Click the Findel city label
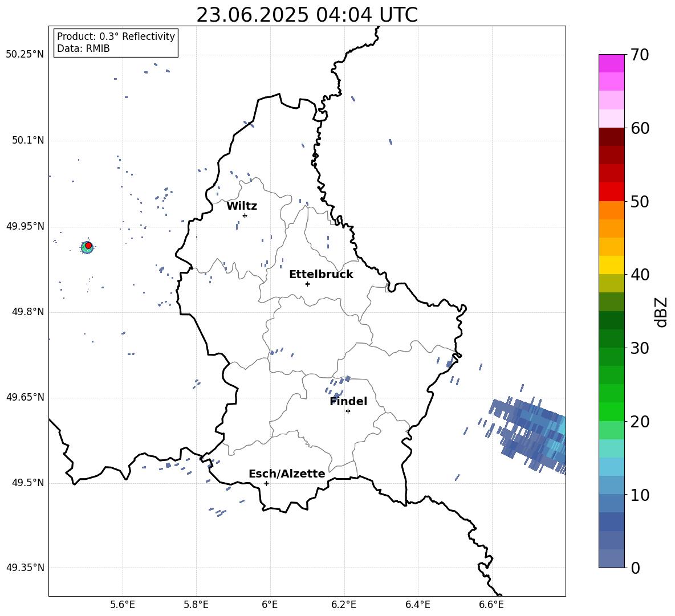 tap(348, 401)
